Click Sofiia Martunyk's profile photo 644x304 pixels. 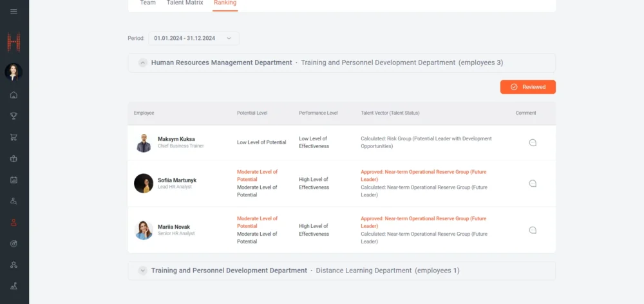144,184
